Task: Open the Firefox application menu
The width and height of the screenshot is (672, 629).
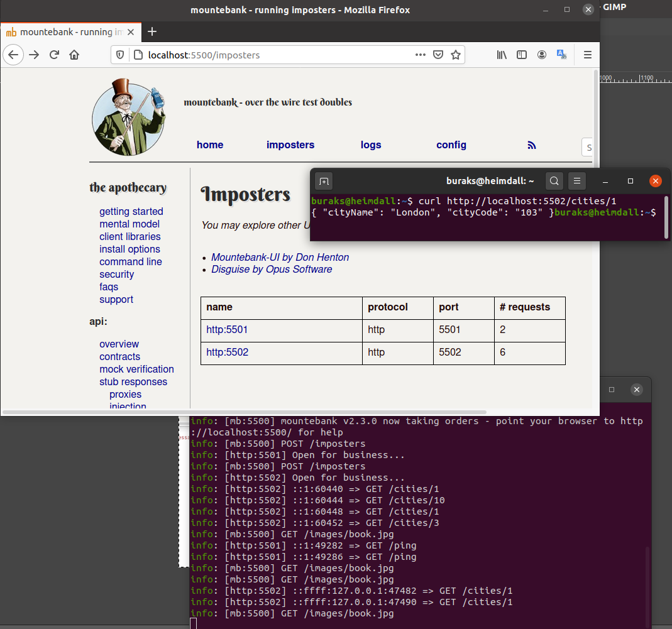Action: [587, 55]
